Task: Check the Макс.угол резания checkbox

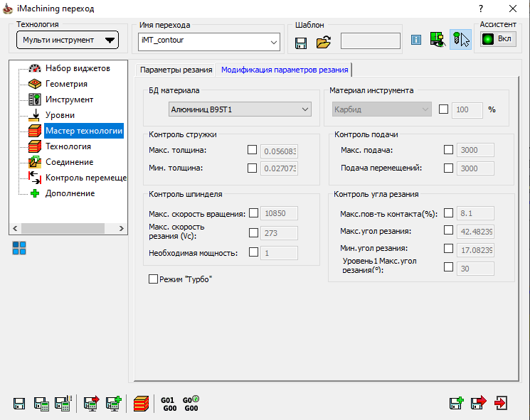Action: (448, 230)
